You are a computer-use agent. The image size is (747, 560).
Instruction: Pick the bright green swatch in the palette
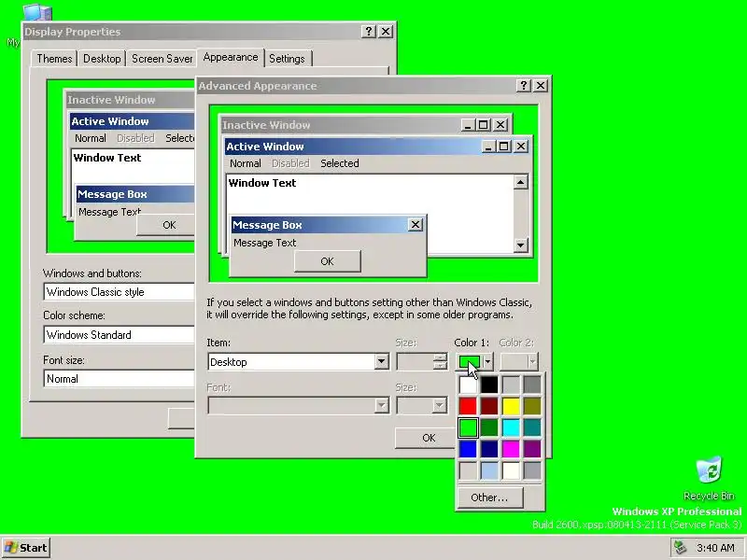click(468, 427)
